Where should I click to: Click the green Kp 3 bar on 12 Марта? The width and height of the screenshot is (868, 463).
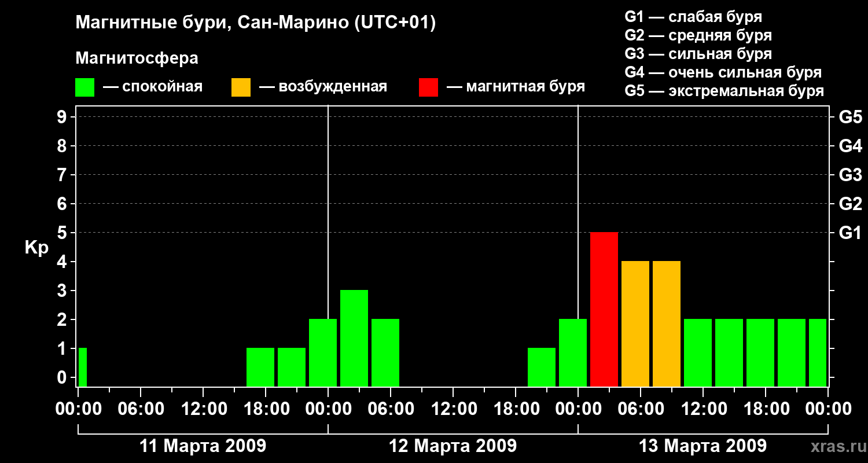(x=354, y=338)
